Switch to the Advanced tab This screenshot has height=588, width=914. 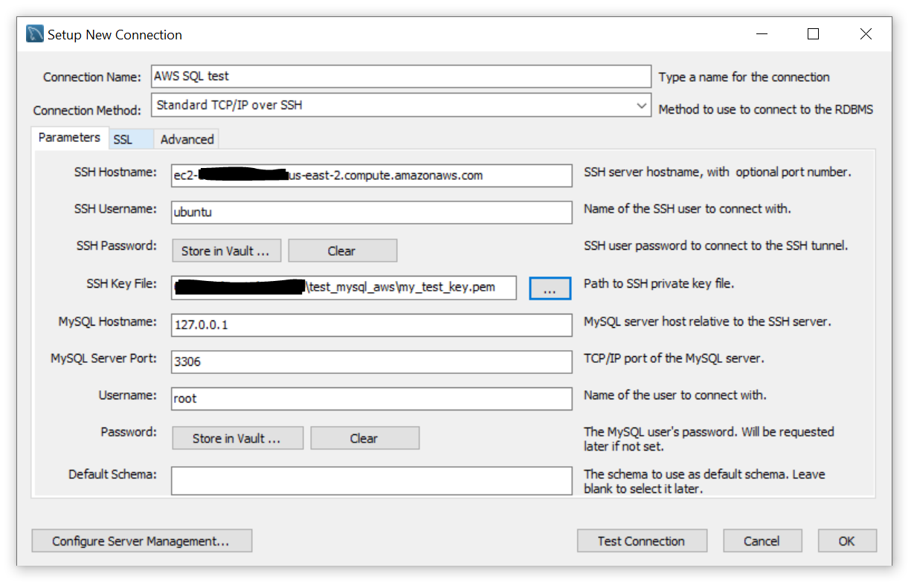(x=187, y=139)
